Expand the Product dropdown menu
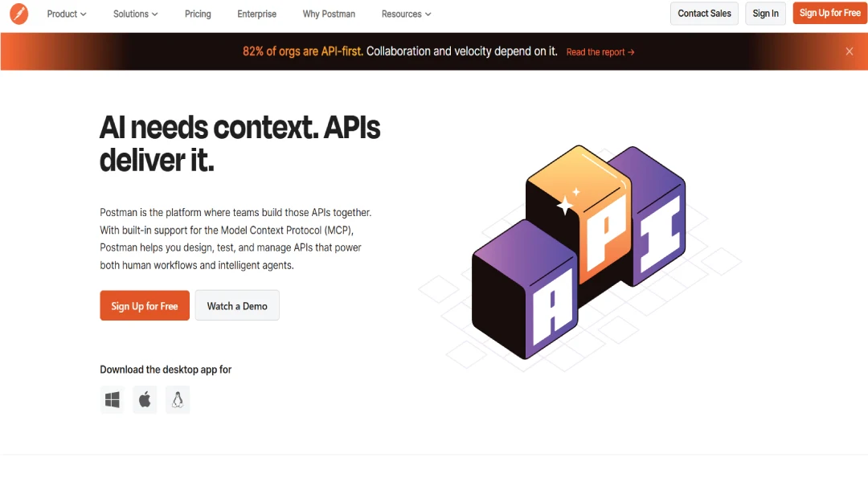 click(x=66, y=14)
